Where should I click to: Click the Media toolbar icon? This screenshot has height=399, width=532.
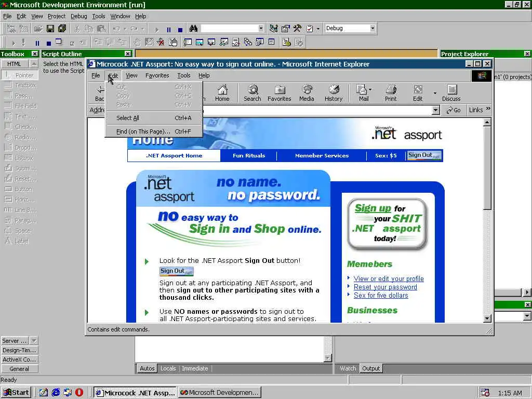tap(307, 93)
